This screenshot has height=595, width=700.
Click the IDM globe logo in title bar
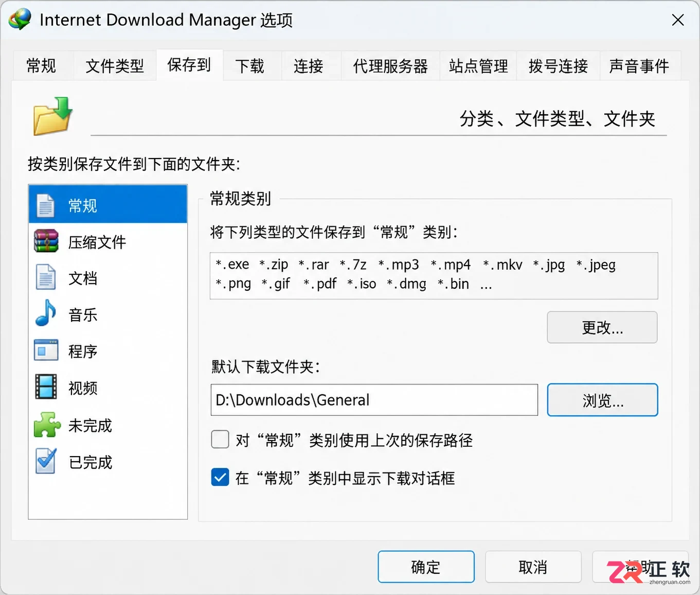tap(20, 20)
